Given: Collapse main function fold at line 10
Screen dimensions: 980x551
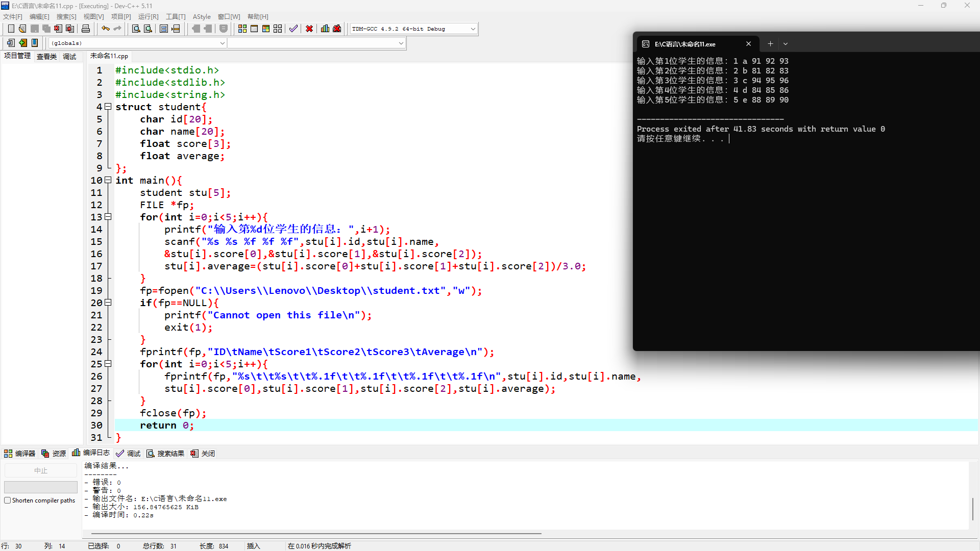Looking at the screenshot, I should coord(108,180).
